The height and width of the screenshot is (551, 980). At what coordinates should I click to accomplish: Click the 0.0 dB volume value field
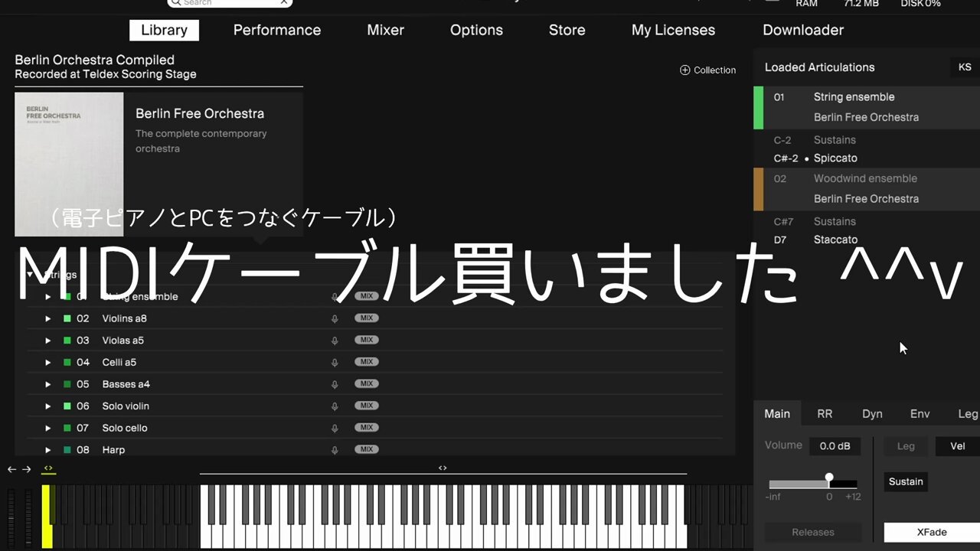(835, 446)
